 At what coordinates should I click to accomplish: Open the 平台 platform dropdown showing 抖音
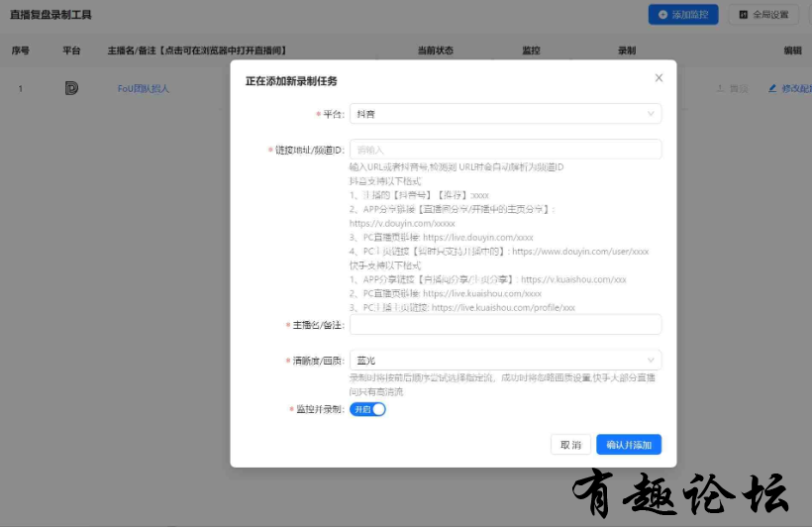pos(505,114)
